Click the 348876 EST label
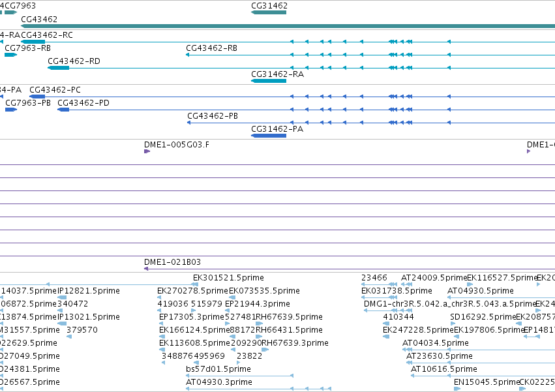555x392 pixels. 177,356
